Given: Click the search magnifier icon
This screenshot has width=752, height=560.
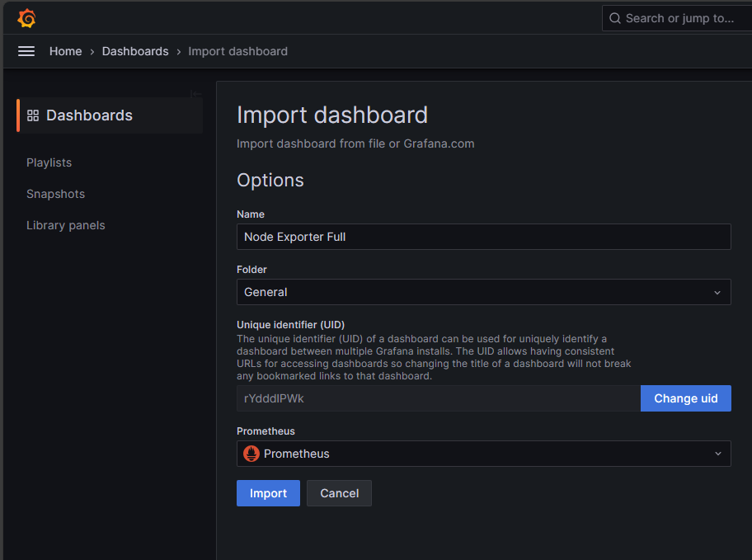Looking at the screenshot, I should tap(615, 18).
